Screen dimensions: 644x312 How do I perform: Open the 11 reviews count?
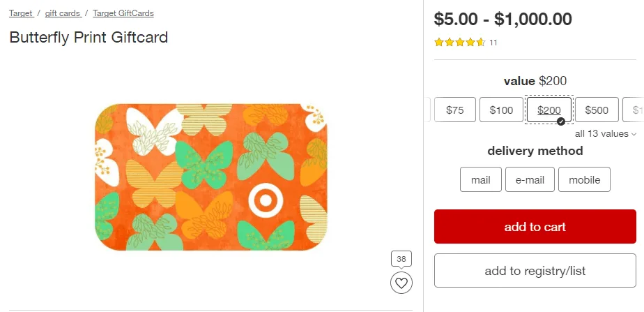[493, 43]
